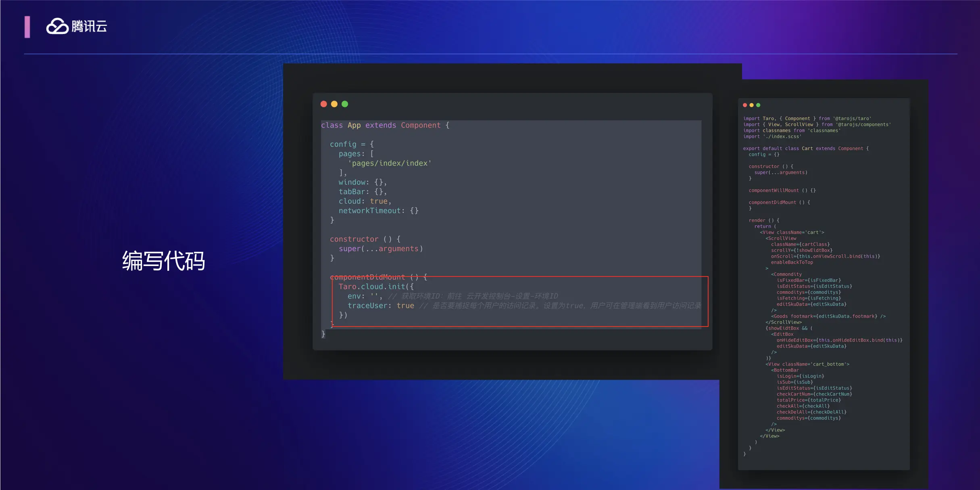Click the Taro.cloud.init call line
The width and height of the screenshot is (980, 490).
point(376,287)
